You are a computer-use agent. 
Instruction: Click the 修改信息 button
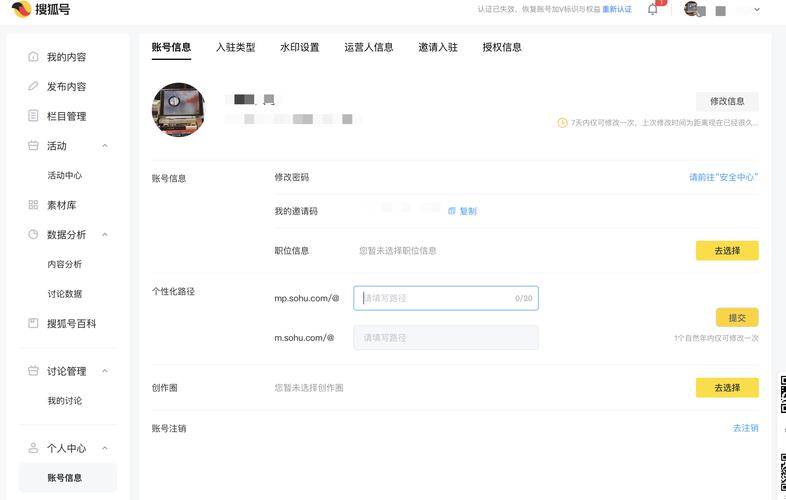[x=727, y=101]
